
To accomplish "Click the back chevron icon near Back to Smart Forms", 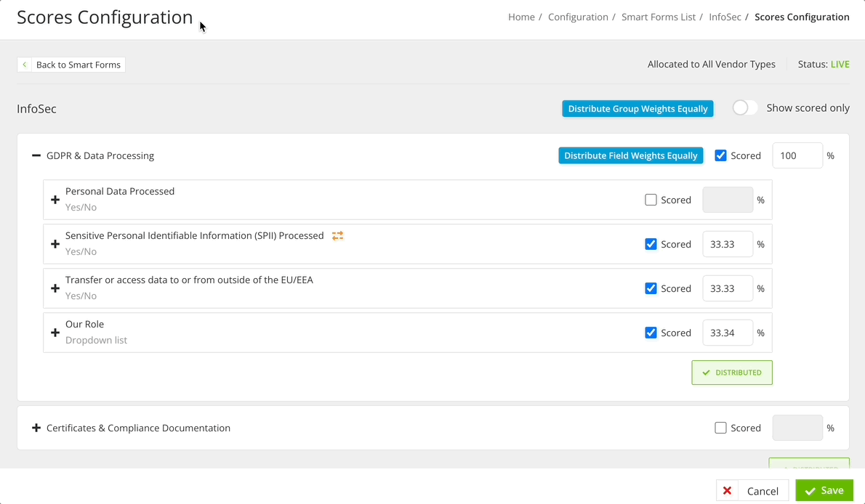I will tap(24, 64).
